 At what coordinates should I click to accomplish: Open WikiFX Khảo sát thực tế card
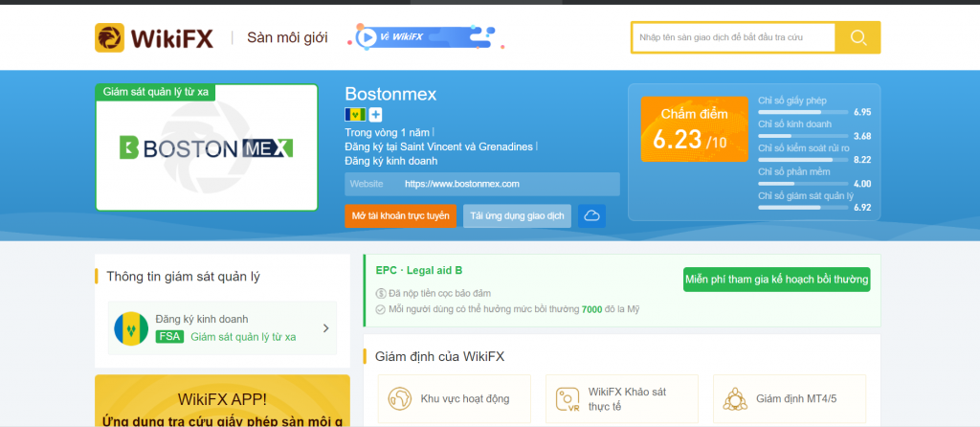(622, 398)
